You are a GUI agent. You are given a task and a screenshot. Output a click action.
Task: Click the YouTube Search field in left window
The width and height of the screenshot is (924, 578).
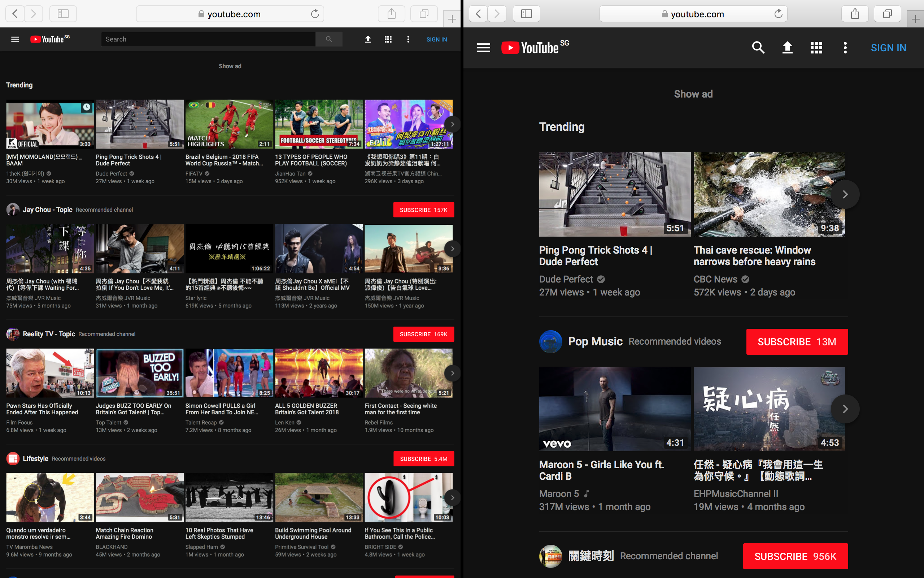(208, 39)
